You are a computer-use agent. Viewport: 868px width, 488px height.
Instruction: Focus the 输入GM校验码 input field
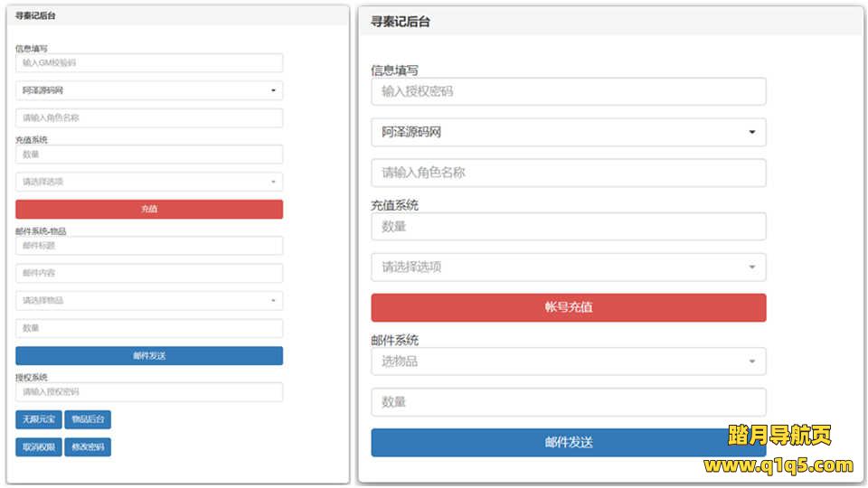pos(149,63)
